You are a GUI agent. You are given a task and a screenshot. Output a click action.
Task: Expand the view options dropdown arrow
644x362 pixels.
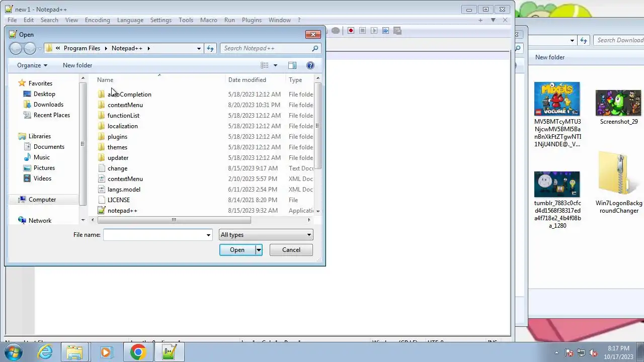pyautogui.click(x=275, y=65)
